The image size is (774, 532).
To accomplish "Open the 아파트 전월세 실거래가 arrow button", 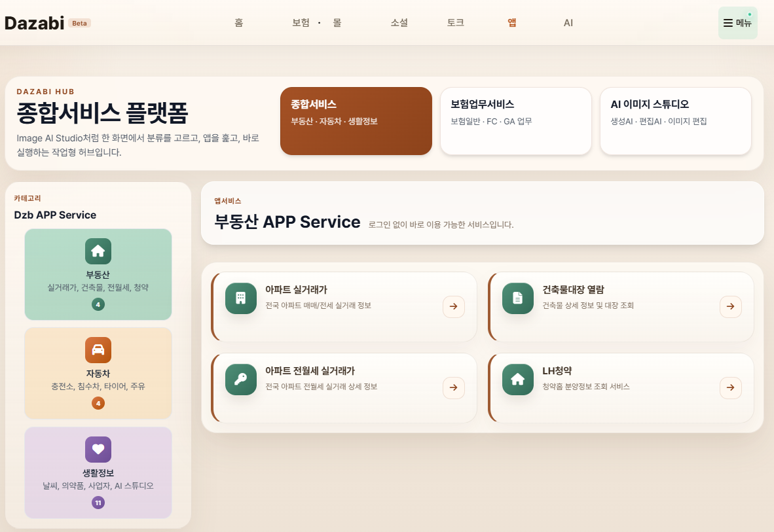I will 453,388.
